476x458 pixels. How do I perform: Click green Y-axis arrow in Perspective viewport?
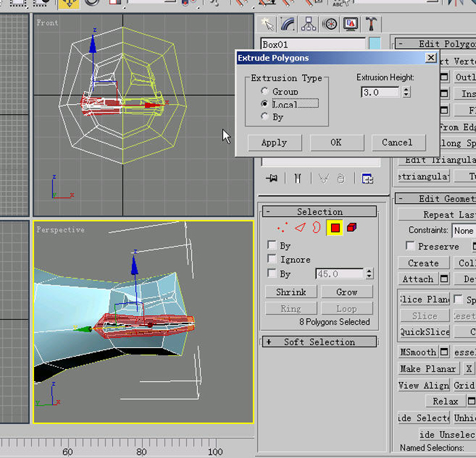(x=84, y=330)
